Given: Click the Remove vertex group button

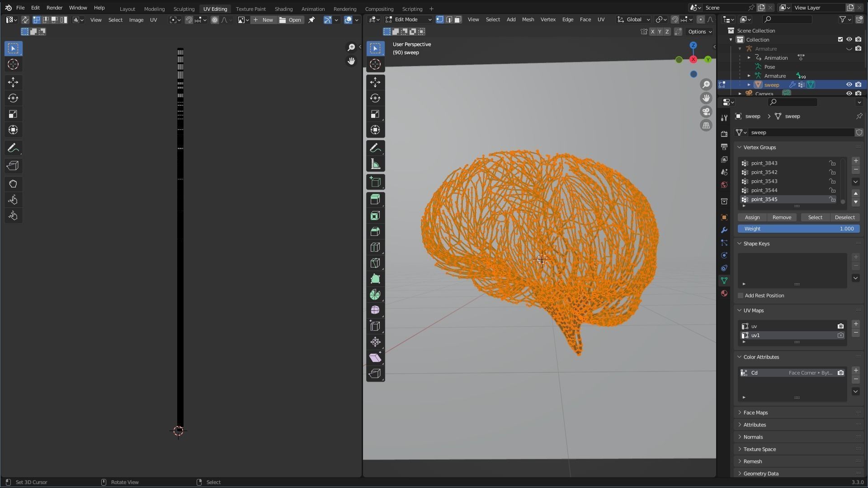Looking at the screenshot, I should click(x=782, y=217).
